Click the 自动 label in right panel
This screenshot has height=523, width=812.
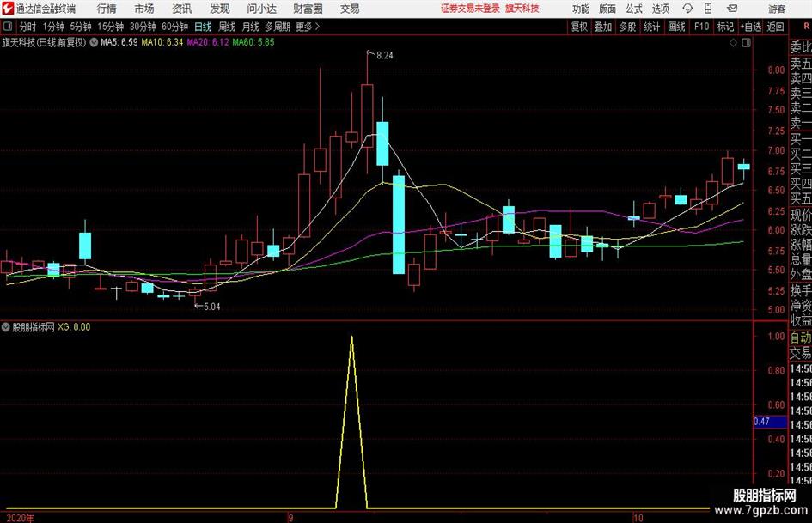coord(801,338)
